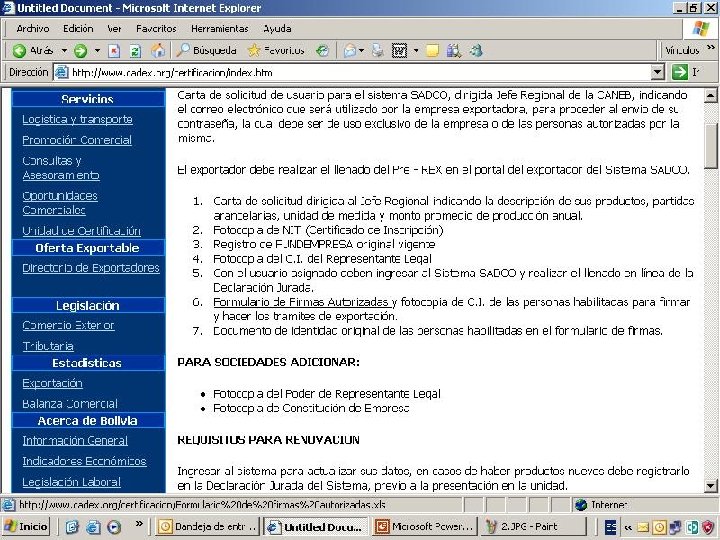Click the green Forward arrow icon
This screenshot has height=540, width=720.
pos(81,51)
